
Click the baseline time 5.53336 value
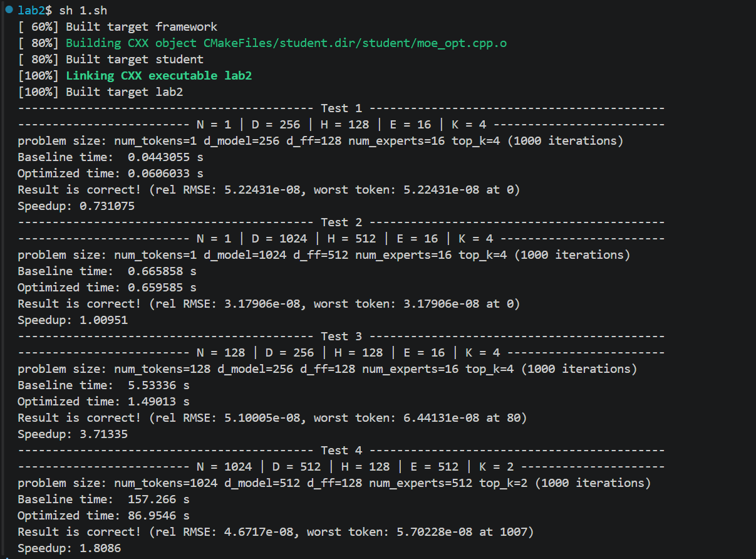coord(158,385)
